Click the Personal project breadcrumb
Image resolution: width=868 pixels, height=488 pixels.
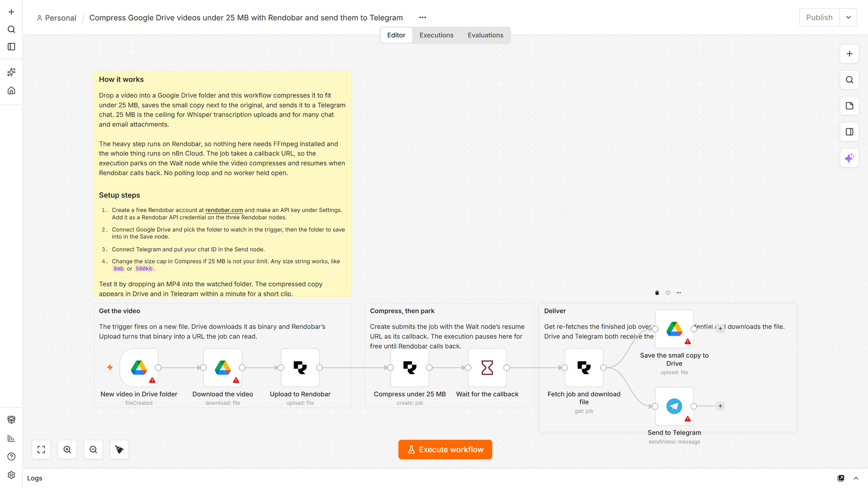click(x=56, y=18)
